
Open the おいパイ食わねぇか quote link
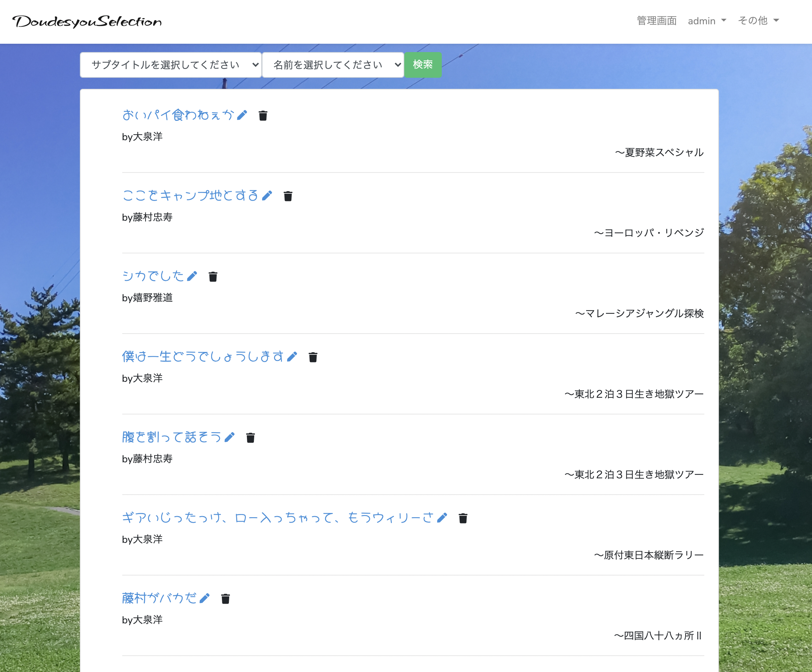pos(178,115)
